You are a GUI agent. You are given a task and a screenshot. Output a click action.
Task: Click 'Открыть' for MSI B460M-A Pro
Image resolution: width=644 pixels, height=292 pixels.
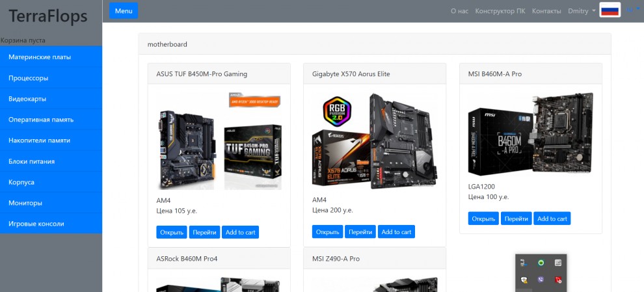click(483, 219)
